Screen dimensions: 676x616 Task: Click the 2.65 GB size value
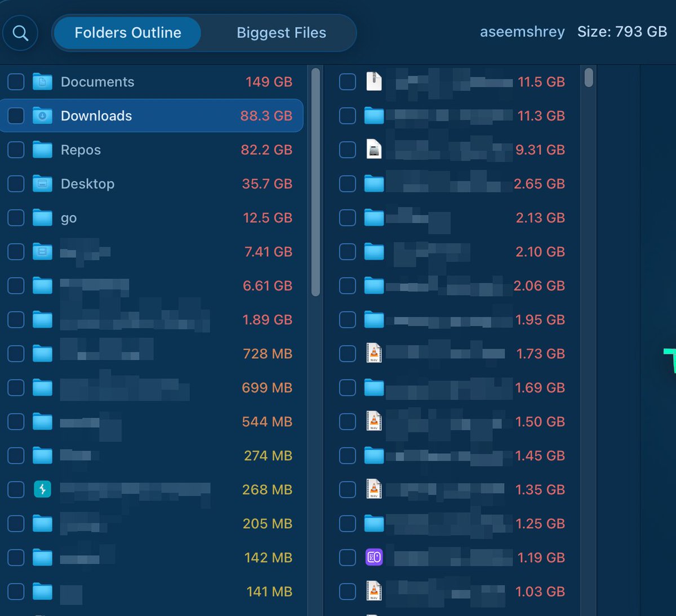(x=539, y=184)
